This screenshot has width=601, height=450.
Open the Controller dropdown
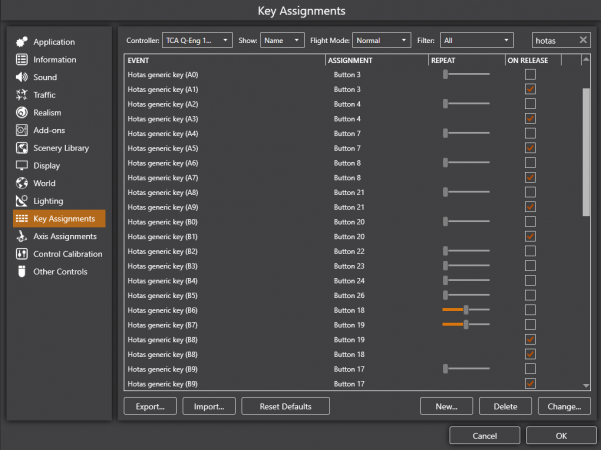(x=197, y=40)
